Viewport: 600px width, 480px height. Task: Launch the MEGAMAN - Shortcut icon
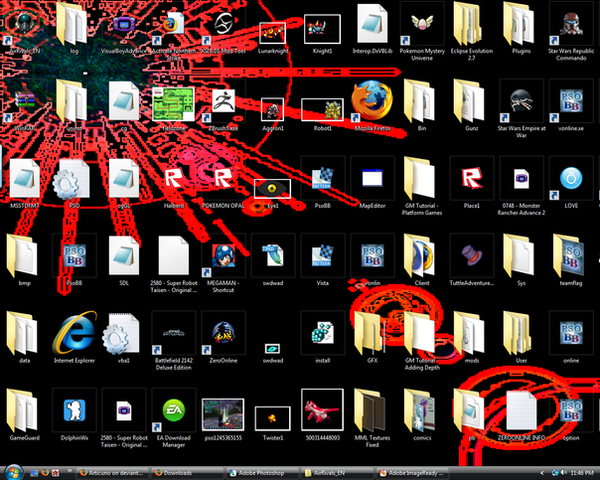223,256
